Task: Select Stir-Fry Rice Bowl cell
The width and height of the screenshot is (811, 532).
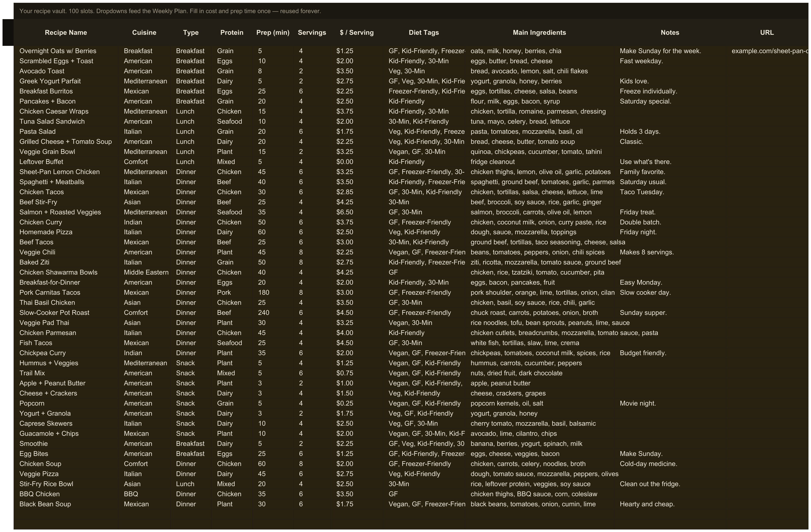Action: [66, 484]
